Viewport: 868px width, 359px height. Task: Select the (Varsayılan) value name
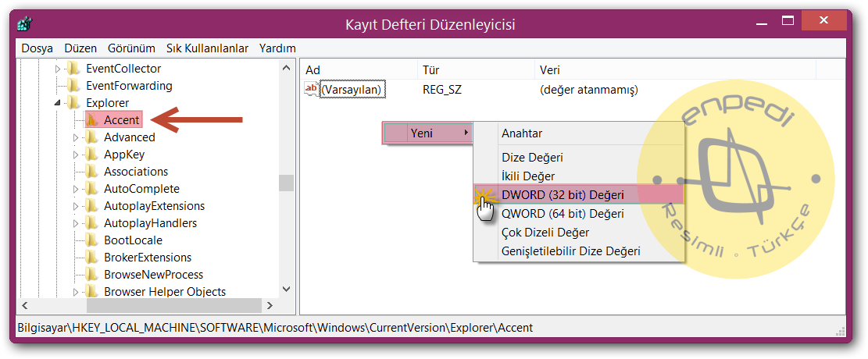[x=352, y=89]
